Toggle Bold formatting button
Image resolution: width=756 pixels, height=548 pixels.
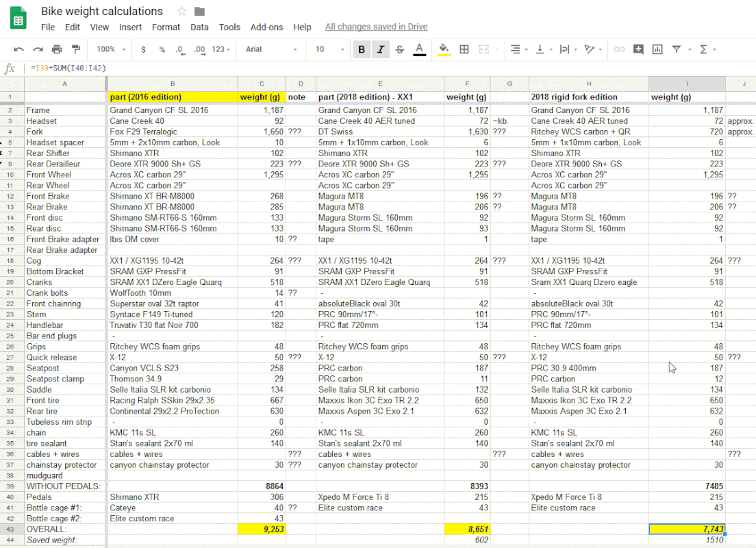[x=361, y=49]
